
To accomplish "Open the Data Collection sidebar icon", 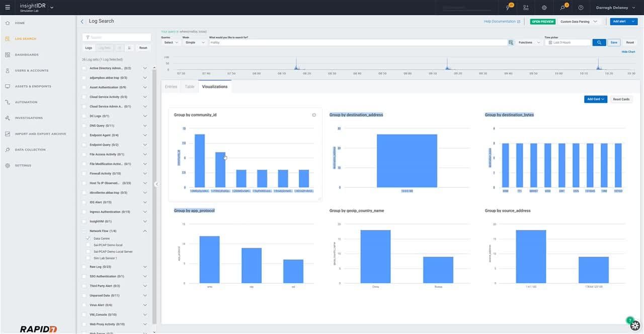I will pyautogui.click(x=8, y=150).
